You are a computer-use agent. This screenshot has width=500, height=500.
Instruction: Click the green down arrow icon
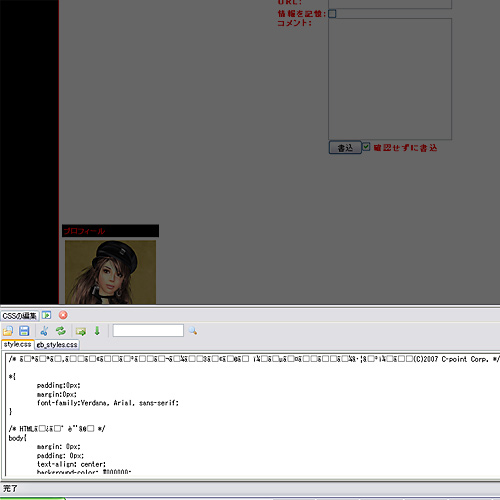pyautogui.click(x=97, y=331)
